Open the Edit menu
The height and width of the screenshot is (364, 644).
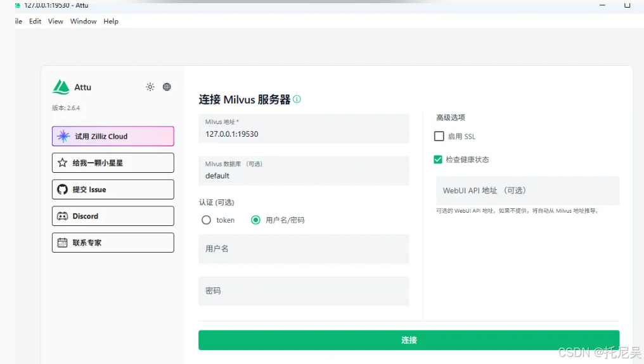35,22
